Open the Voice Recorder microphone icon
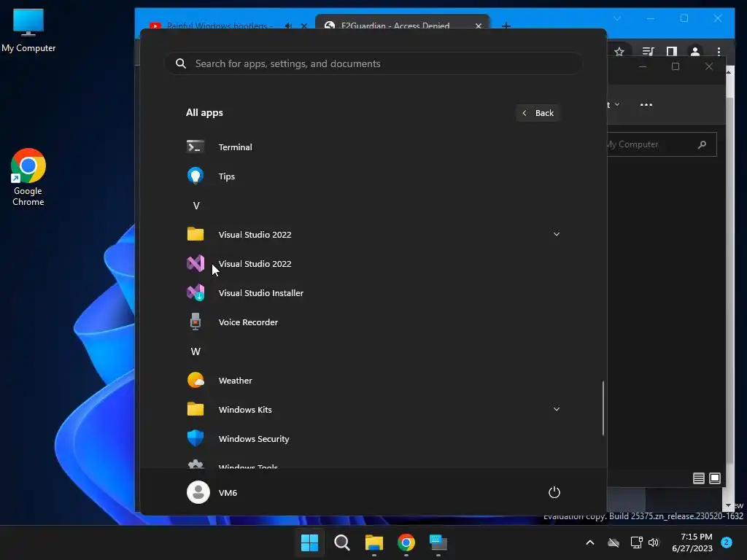The image size is (747, 560). coord(196,322)
